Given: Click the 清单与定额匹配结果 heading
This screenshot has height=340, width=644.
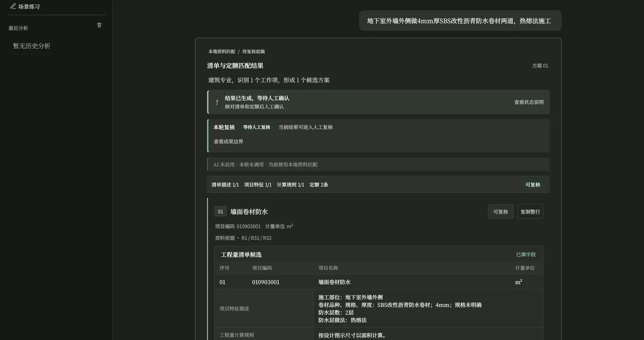Looking at the screenshot, I should [x=235, y=66].
